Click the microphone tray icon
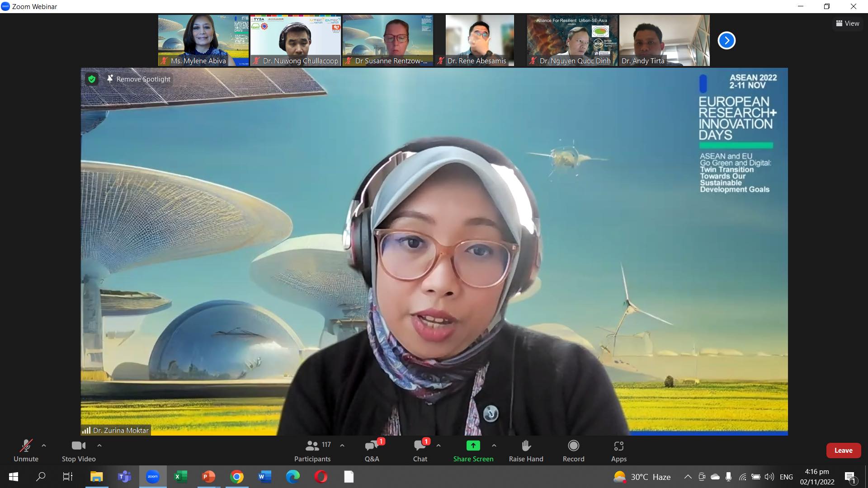The width and height of the screenshot is (868, 488). click(728, 477)
